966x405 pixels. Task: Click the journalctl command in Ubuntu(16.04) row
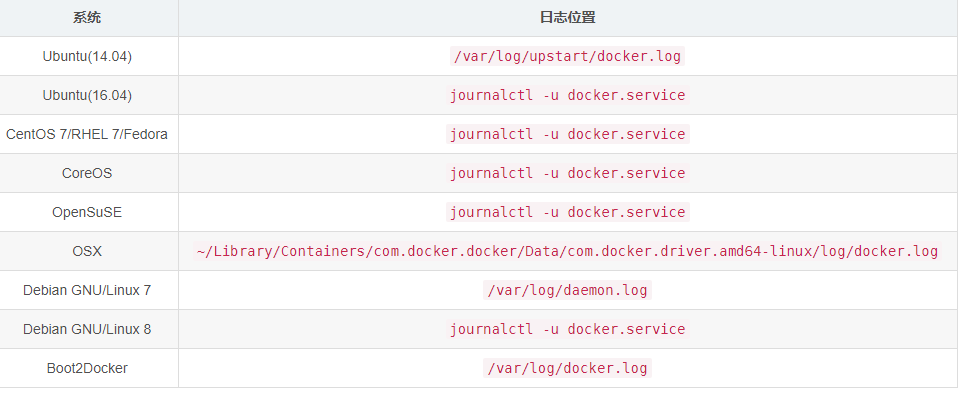(567, 95)
